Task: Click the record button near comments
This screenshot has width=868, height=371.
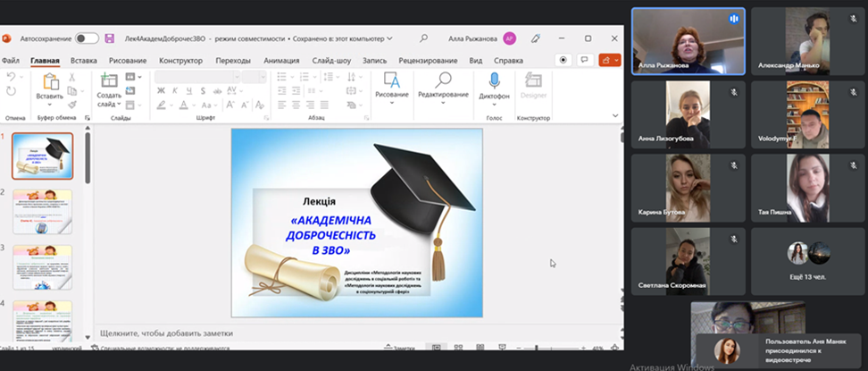Action: (563, 60)
